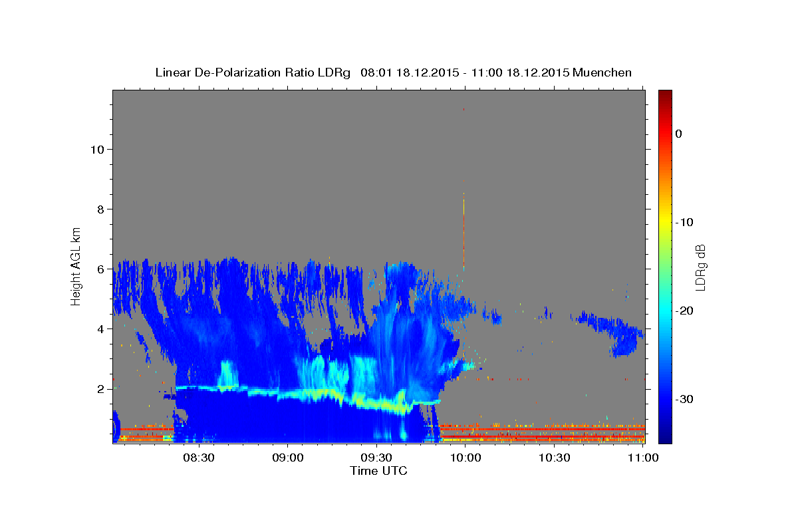Click the 09:30 time tick label

coord(376,458)
